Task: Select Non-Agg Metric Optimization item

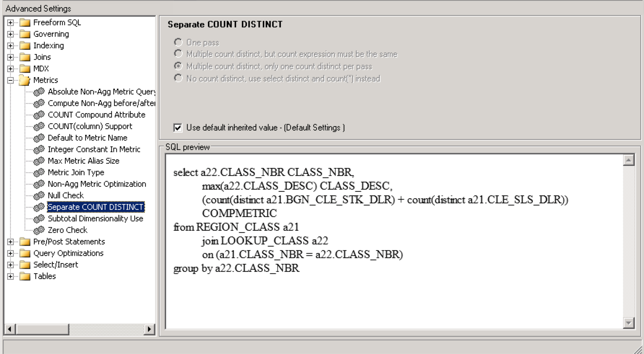Action: point(97,184)
